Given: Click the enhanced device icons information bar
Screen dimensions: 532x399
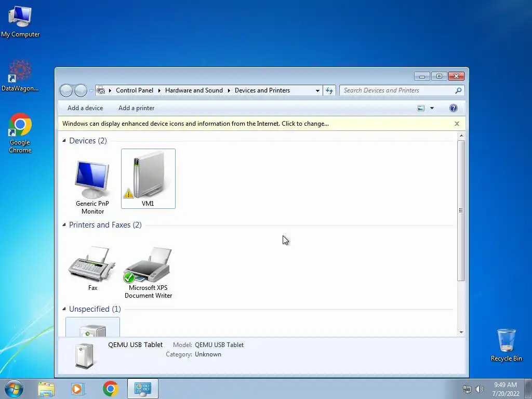Looking at the screenshot, I should coord(262,124).
